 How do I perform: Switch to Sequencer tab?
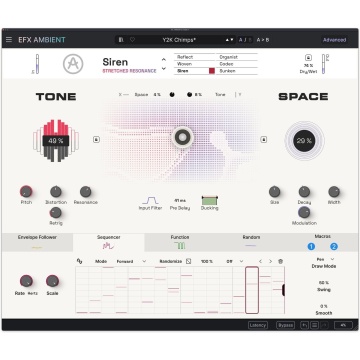[109, 242]
